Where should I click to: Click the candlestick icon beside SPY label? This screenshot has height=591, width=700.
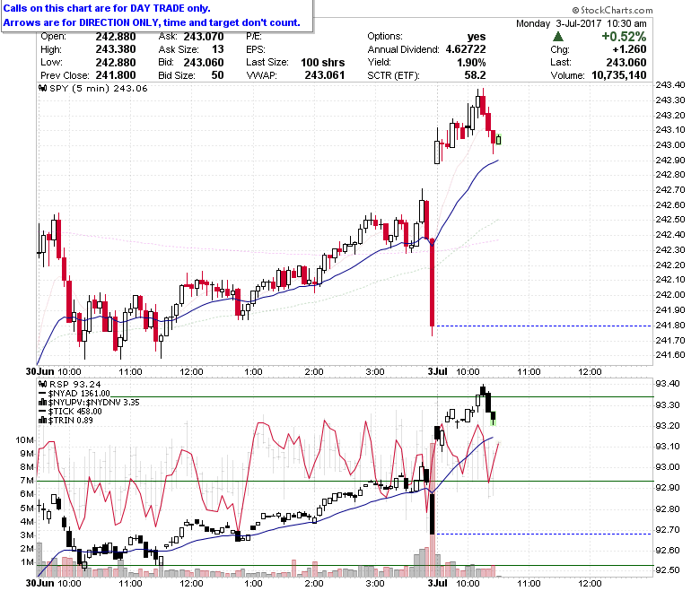[x=43, y=88]
